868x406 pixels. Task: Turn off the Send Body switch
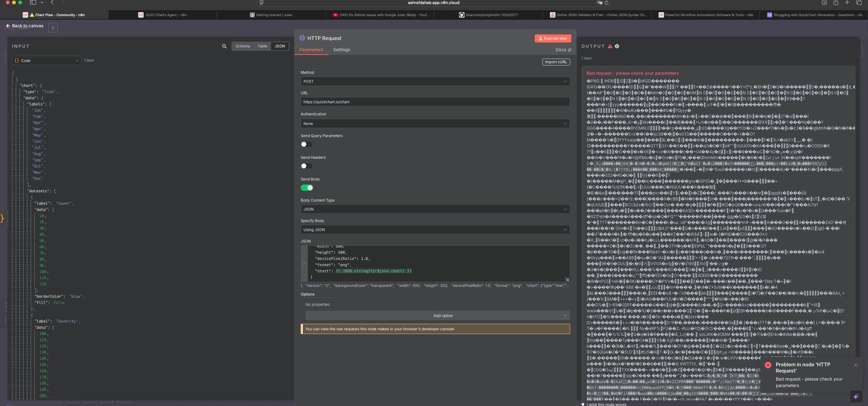[x=307, y=187]
